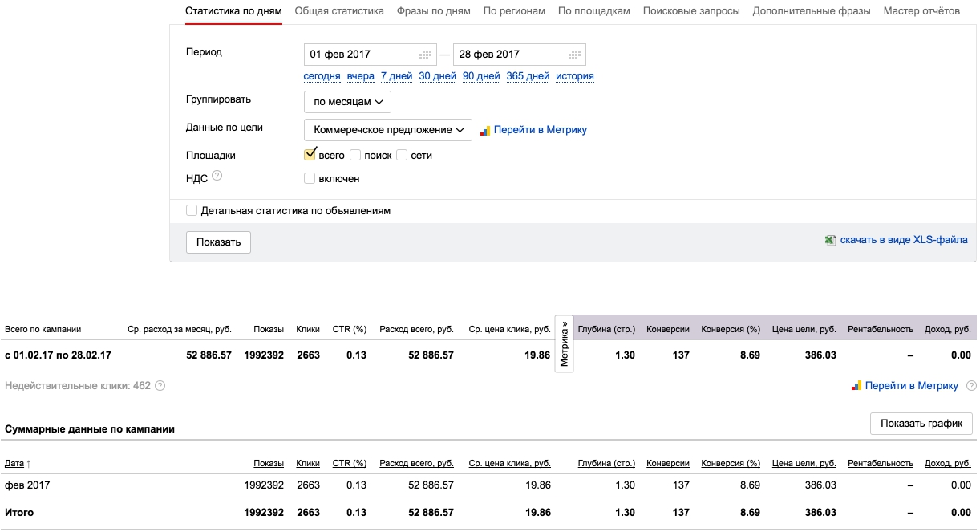The image size is (980, 532).
Task: Open calendar picker for the end date
Action: point(573,55)
